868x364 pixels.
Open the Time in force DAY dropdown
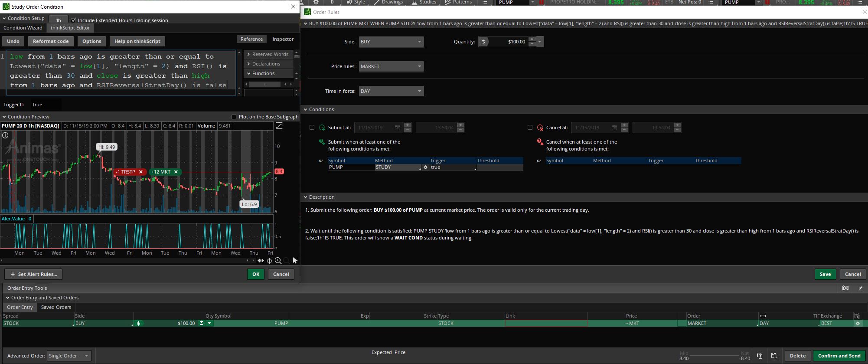click(391, 91)
